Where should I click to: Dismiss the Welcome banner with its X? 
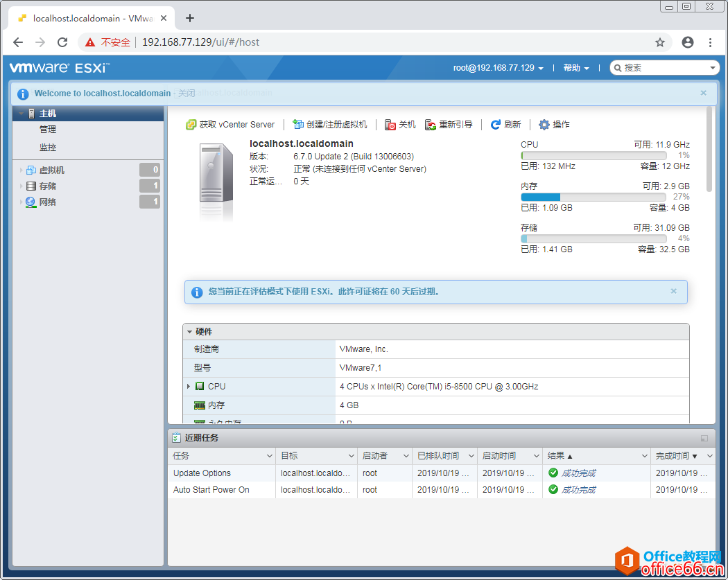704,93
